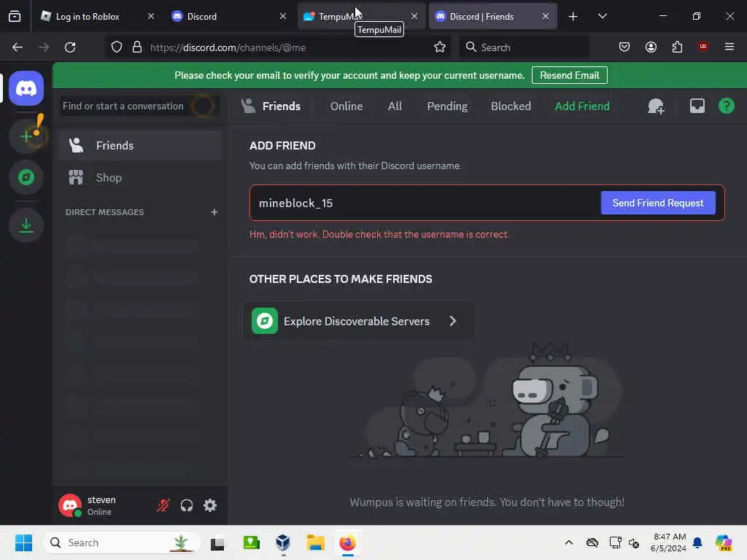The width and height of the screenshot is (747, 560).
Task: Open Firefox application menu hamburger
Action: 729,47
